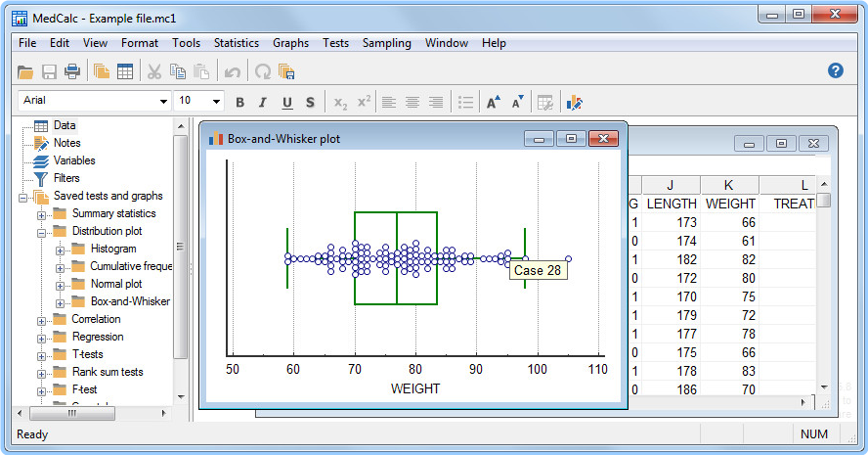The image size is (868, 455).
Task: Paste with the clipboard toolbar icon
Action: pyautogui.click(x=201, y=71)
